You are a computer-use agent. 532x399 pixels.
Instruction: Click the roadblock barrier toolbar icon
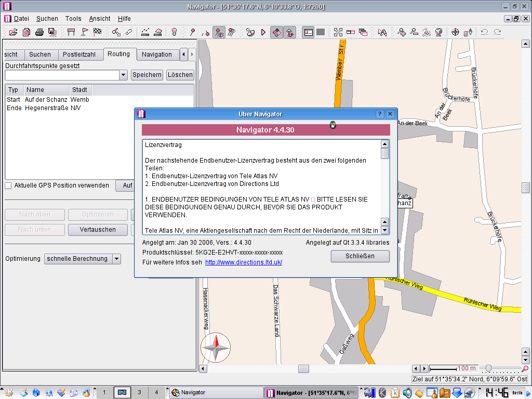pyautogui.click(x=71, y=32)
